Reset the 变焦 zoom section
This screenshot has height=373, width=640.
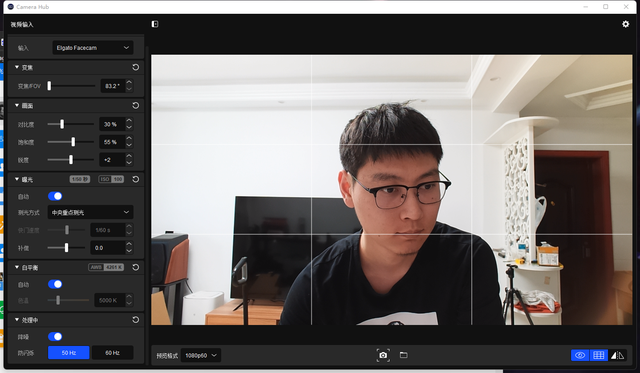(136, 67)
